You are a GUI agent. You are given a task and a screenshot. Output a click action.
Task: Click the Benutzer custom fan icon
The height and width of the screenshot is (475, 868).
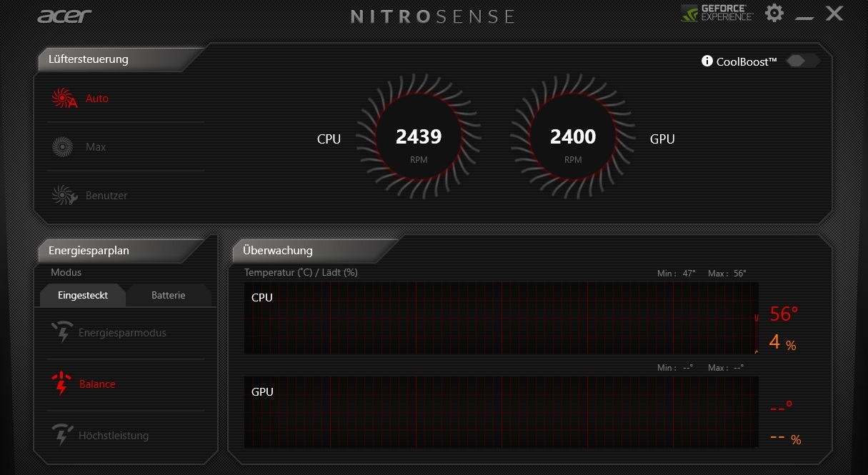coord(64,196)
